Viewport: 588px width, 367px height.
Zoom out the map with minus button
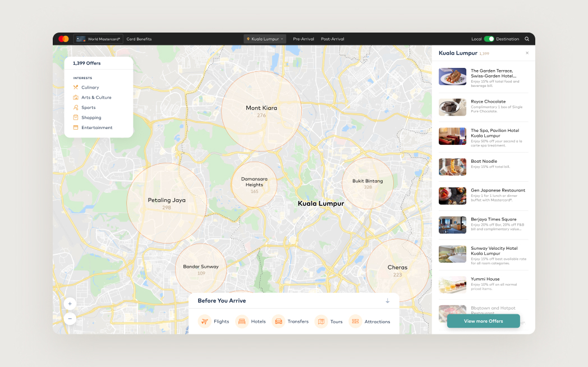70,319
